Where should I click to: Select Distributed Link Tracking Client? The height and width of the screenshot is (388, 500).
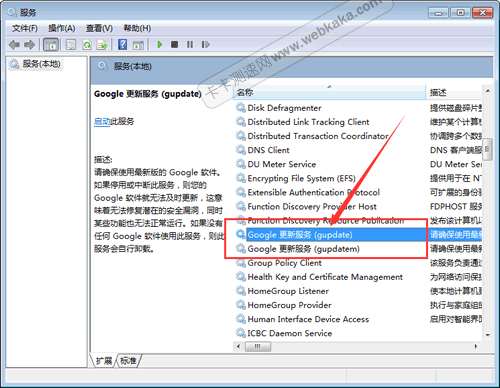click(308, 122)
